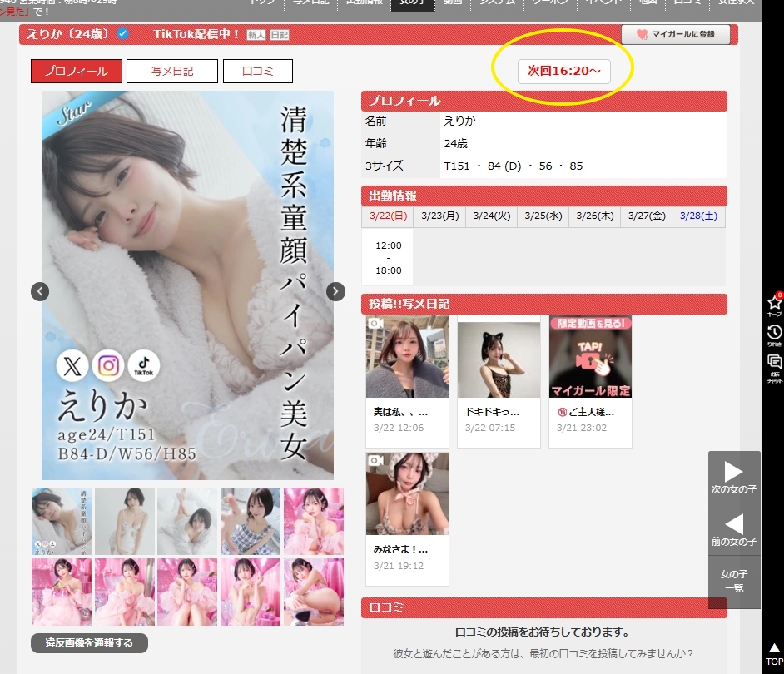The width and height of the screenshot is (784, 674).
Task: Show the next photo with right arrow
Action: 335,291
